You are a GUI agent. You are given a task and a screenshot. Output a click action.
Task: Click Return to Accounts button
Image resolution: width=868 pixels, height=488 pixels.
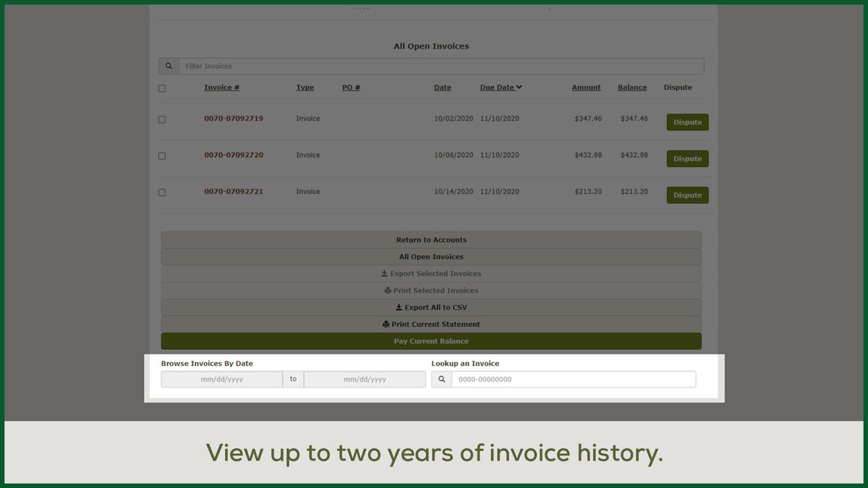[431, 240]
